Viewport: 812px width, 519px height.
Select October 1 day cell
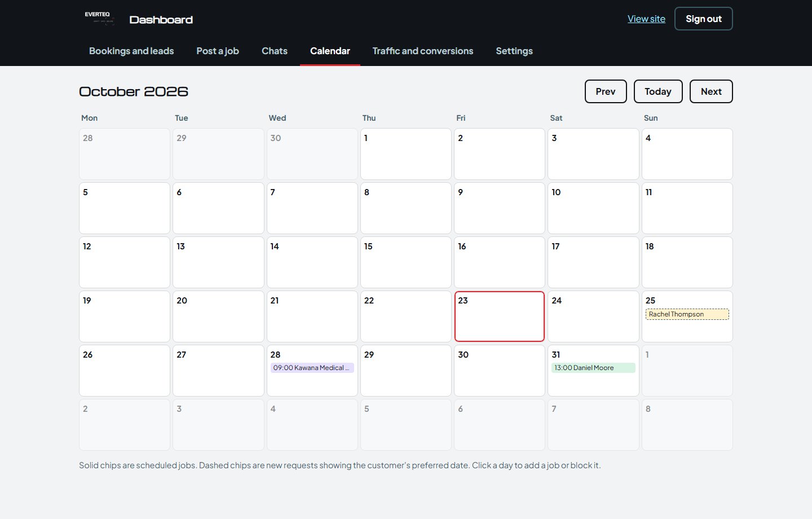click(x=406, y=154)
